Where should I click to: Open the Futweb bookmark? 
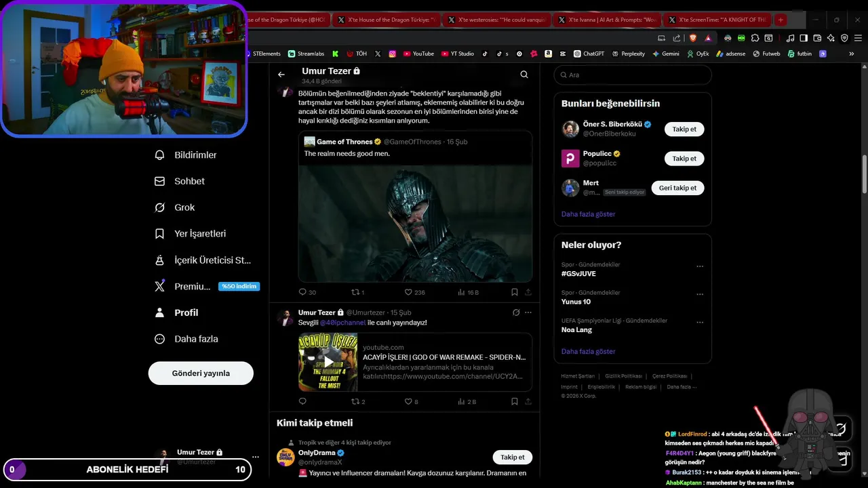tap(766, 54)
